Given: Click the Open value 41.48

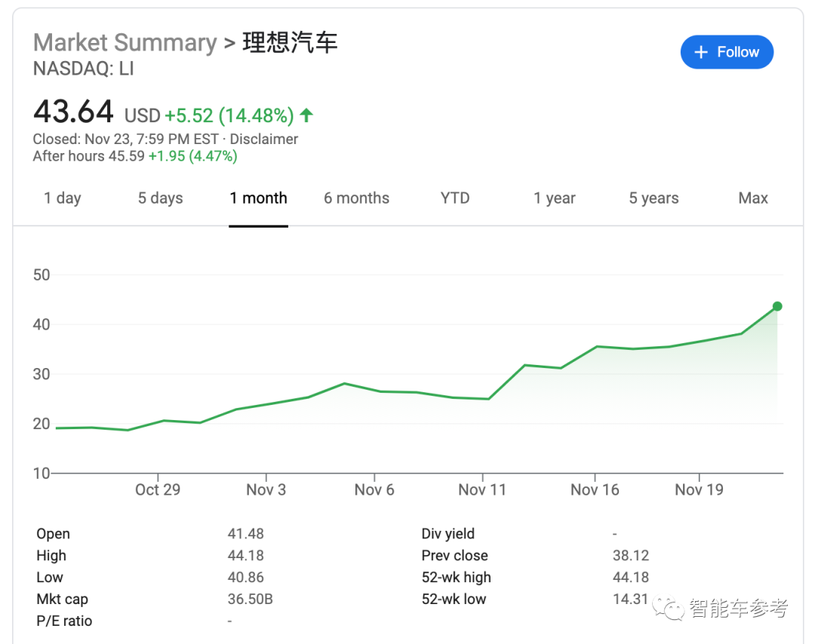Looking at the screenshot, I should pyautogui.click(x=246, y=533).
